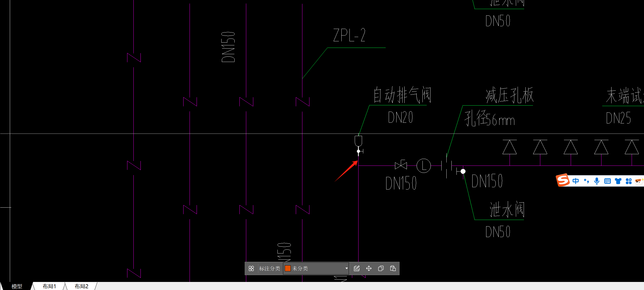The width and height of the screenshot is (644, 290).
Task: Select the DN150 label right of orifice plate
Action: click(x=487, y=181)
